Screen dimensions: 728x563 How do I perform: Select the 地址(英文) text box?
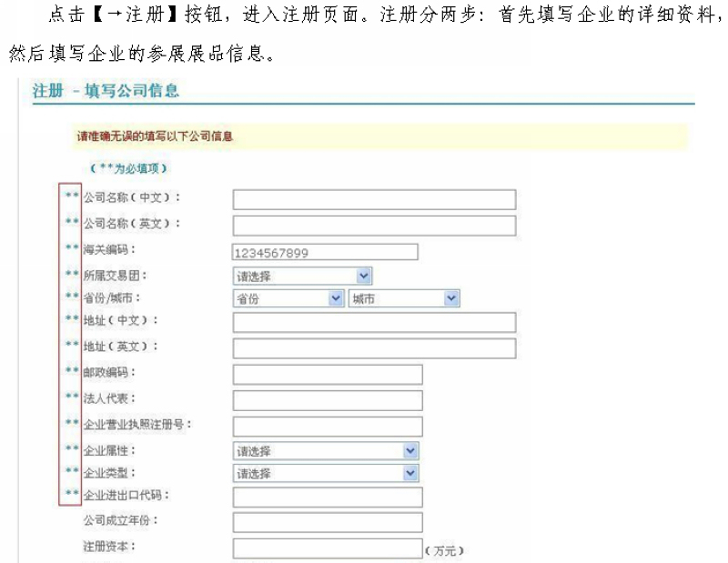click(x=374, y=348)
